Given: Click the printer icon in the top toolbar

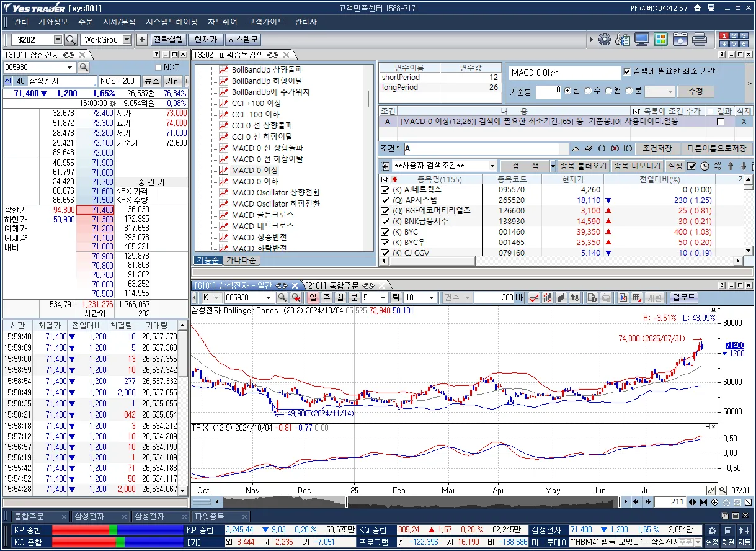Looking at the screenshot, I should 700,40.
